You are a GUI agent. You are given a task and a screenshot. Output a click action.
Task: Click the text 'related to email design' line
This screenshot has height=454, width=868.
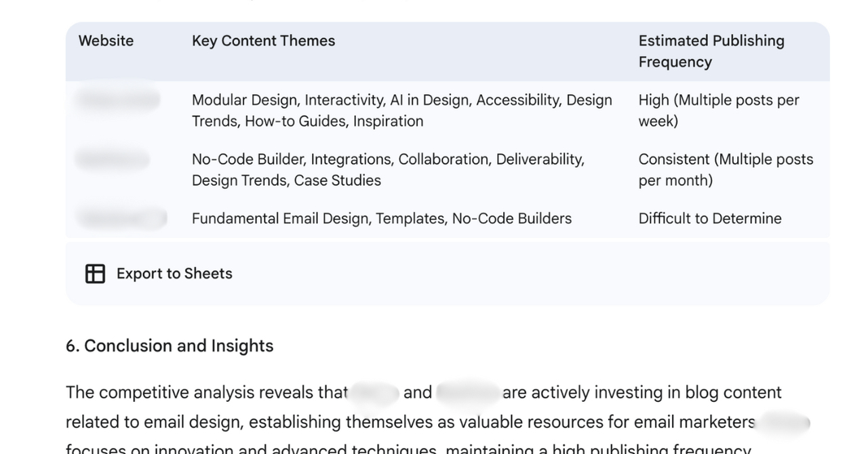point(410,422)
